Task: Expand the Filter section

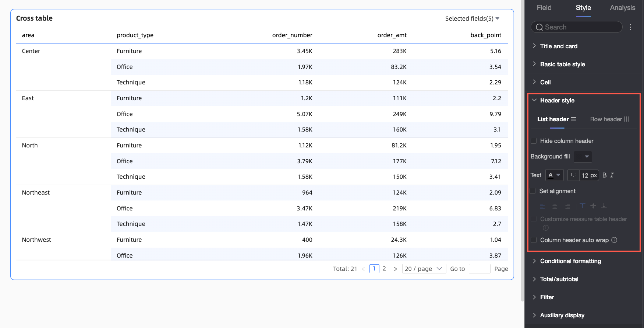Action: [x=584, y=297]
